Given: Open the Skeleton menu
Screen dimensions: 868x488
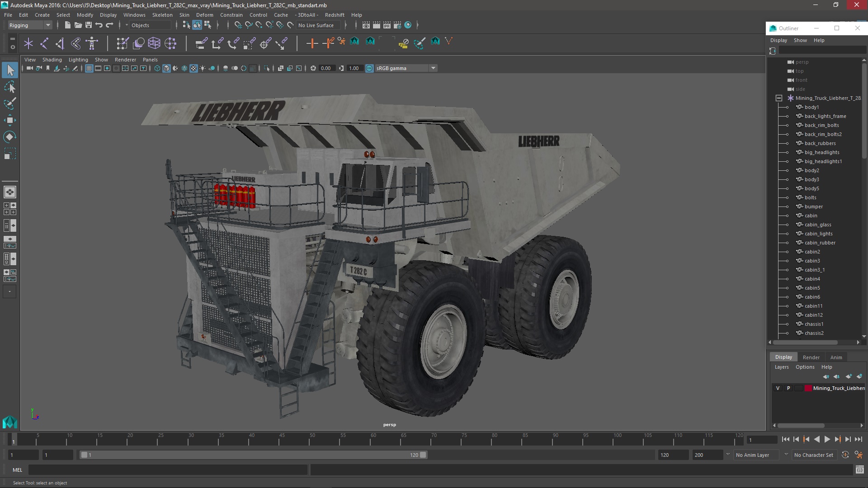Looking at the screenshot, I should (162, 15).
